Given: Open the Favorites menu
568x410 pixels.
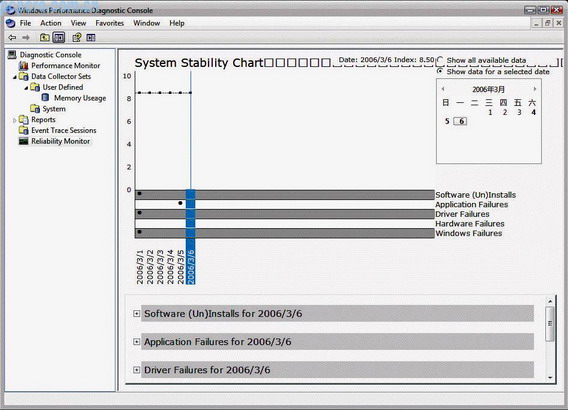Looking at the screenshot, I should tap(110, 23).
